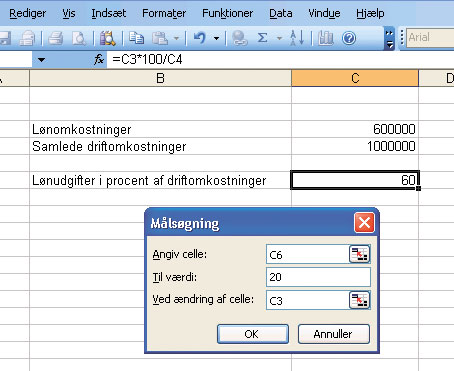
Task: Expand the AutoSum functions dropdown arrow
Action: coord(279,38)
